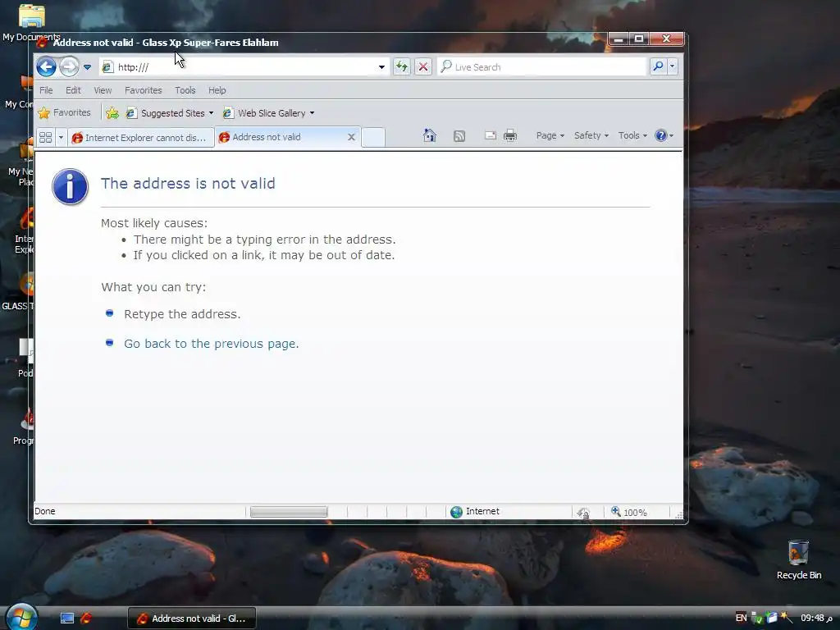Image resolution: width=840 pixels, height=630 pixels.
Task: Open the Edit menu
Action: coord(73,90)
